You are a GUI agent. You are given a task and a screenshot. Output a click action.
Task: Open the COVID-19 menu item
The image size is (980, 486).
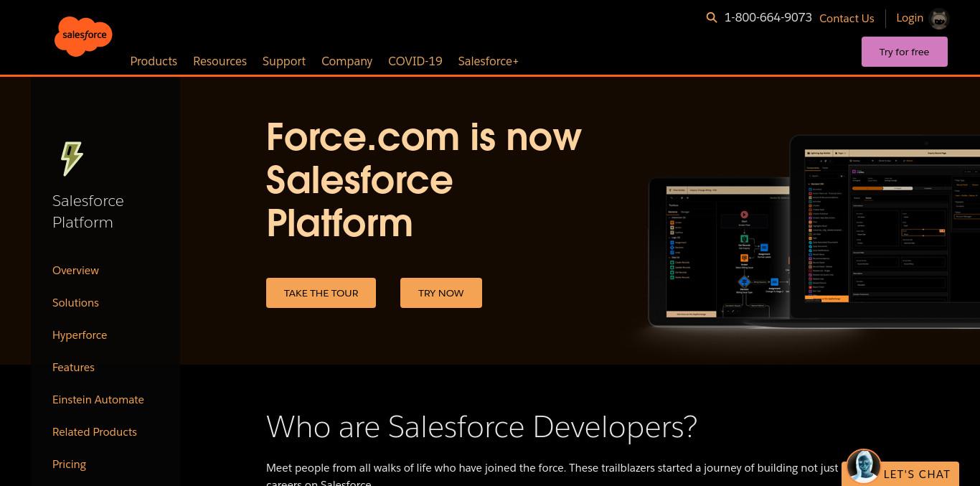[415, 61]
